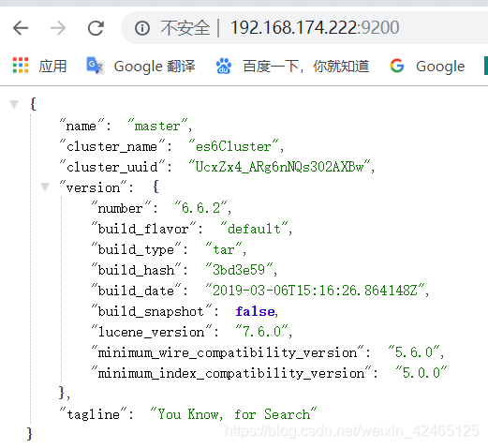Collapse the "version" object triangle
The height and width of the screenshot is (448, 488).
point(45,187)
